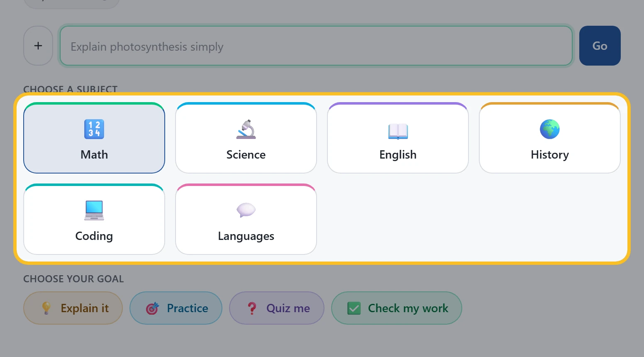This screenshot has height=357, width=644.
Task: Focus the Explain photosynthesis simply input
Action: point(316,46)
